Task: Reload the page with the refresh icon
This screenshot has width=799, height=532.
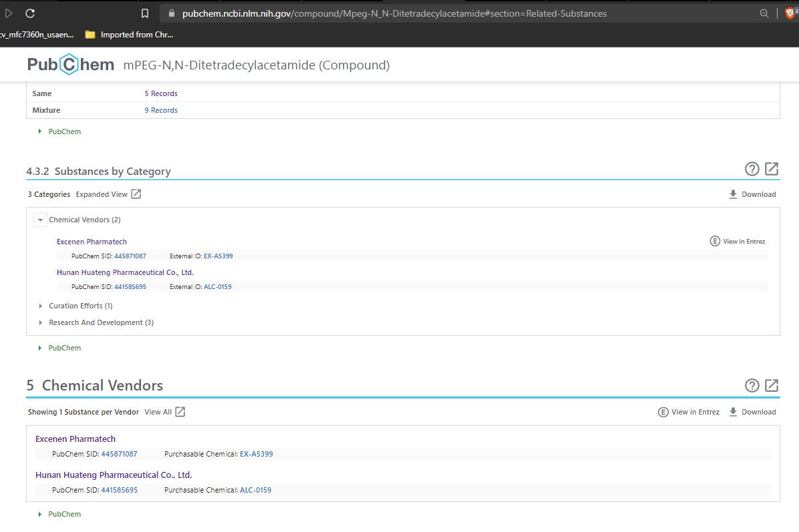Action: pos(30,13)
